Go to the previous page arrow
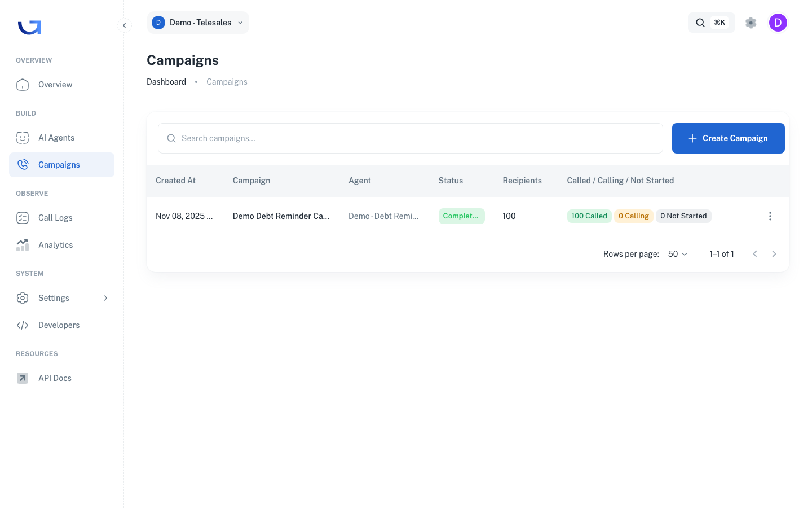The image size is (812, 508). click(755, 254)
